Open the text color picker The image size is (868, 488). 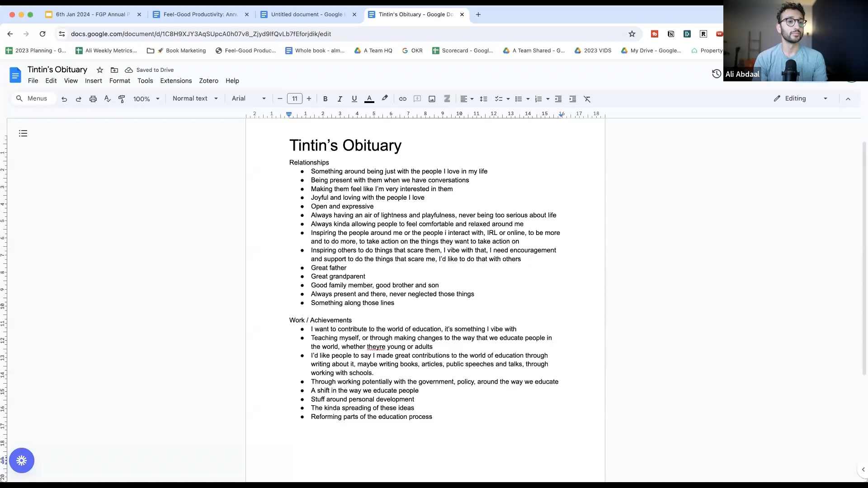point(369,99)
